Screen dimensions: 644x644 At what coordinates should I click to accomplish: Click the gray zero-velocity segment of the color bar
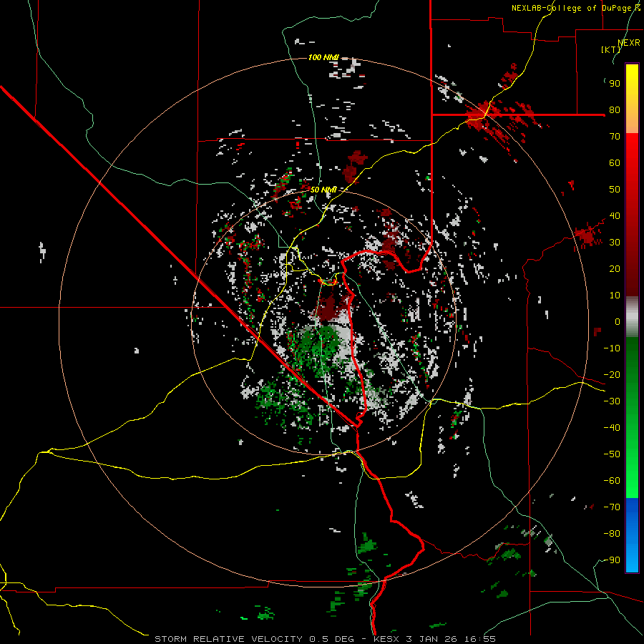pos(632,317)
